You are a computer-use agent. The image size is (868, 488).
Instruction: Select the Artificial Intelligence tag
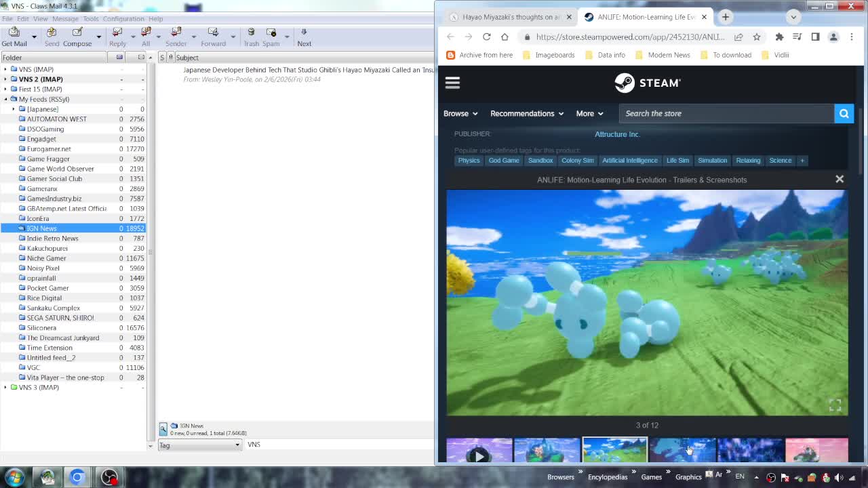point(629,161)
